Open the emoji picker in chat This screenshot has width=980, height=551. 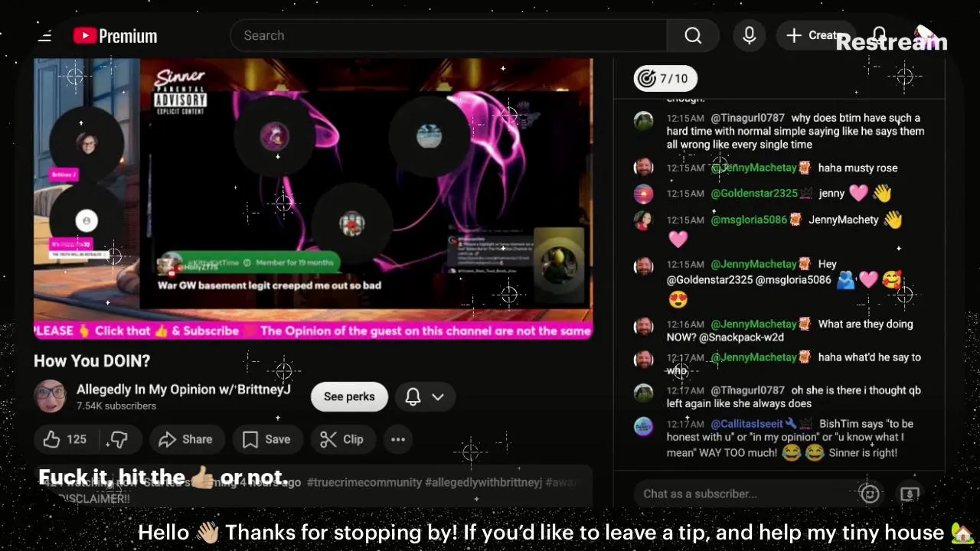pyautogui.click(x=870, y=494)
